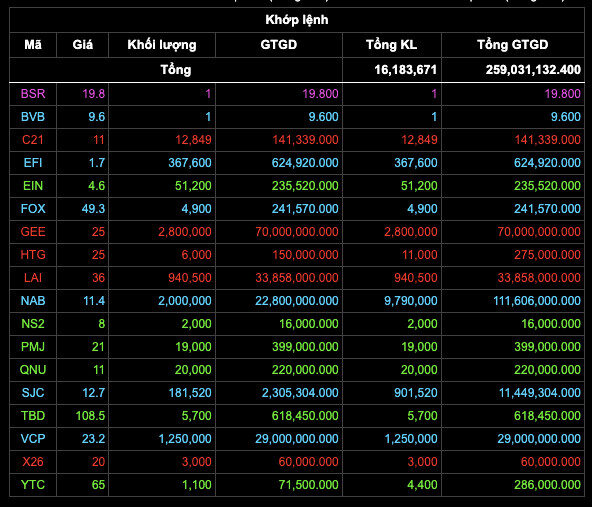Screen dimensions: 592x507
Task: Click the total volume 16,183,671 cell
Action: click(405, 69)
